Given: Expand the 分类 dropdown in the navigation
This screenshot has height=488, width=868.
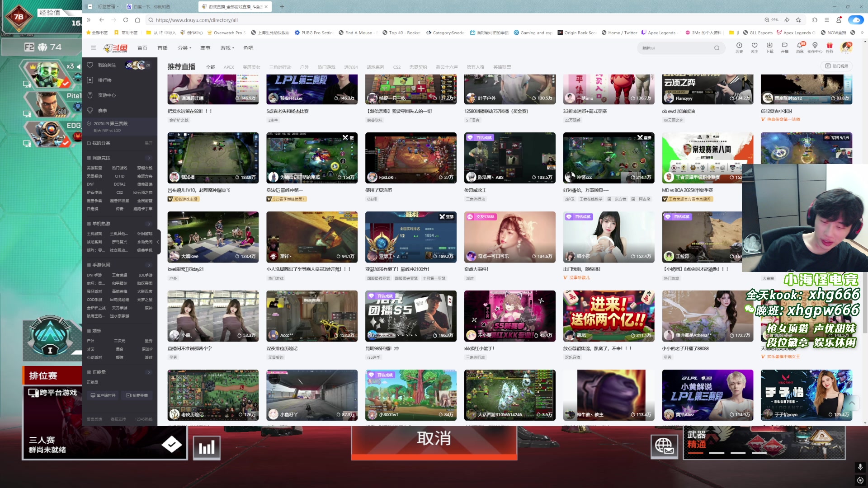Looking at the screenshot, I should click(x=184, y=48).
